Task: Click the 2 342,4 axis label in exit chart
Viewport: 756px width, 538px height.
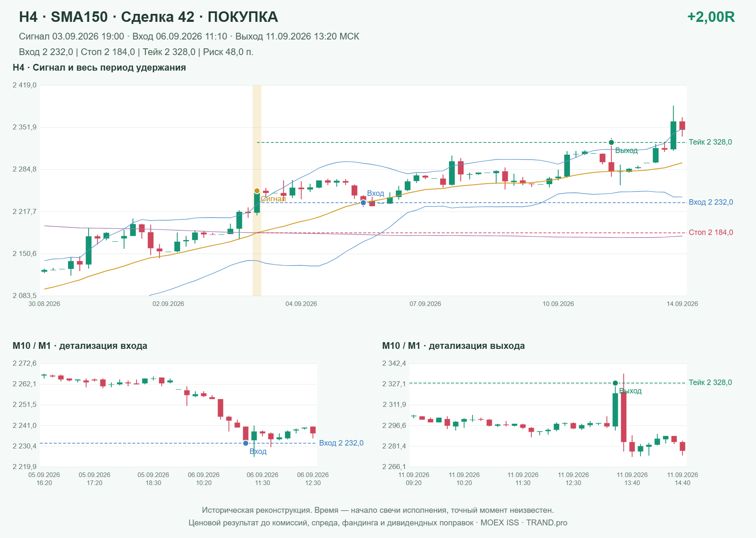Action: (x=394, y=364)
